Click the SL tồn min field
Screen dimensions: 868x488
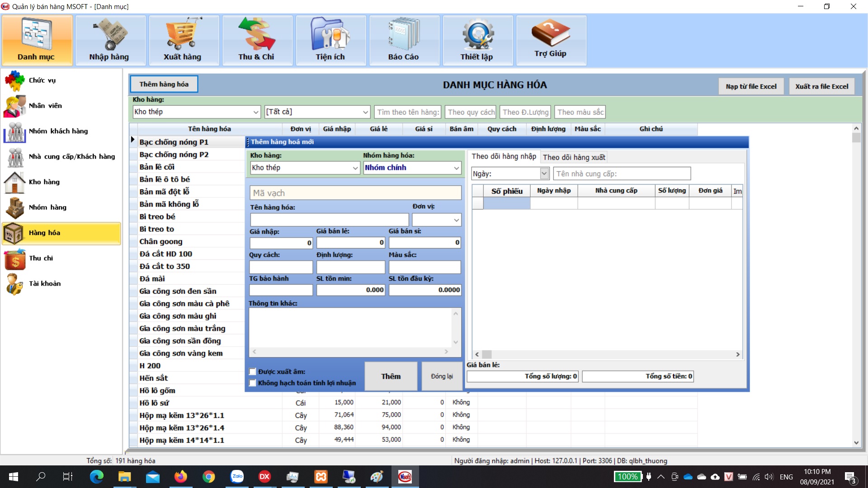(351, 290)
